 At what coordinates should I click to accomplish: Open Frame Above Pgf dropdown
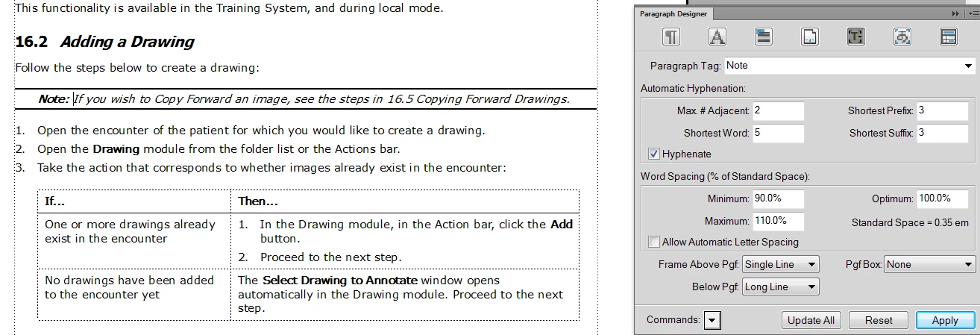(781, 265)
